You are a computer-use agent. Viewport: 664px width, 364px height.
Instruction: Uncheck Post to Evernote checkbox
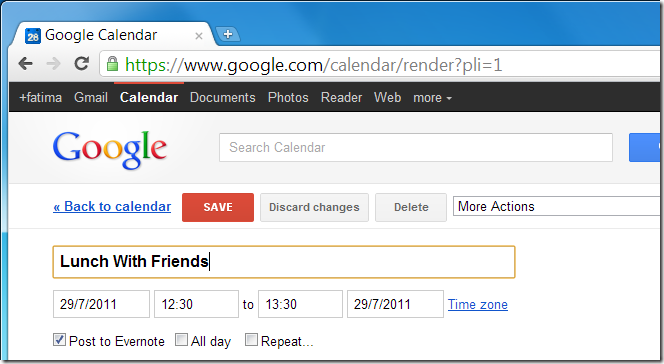coord(59,339)
